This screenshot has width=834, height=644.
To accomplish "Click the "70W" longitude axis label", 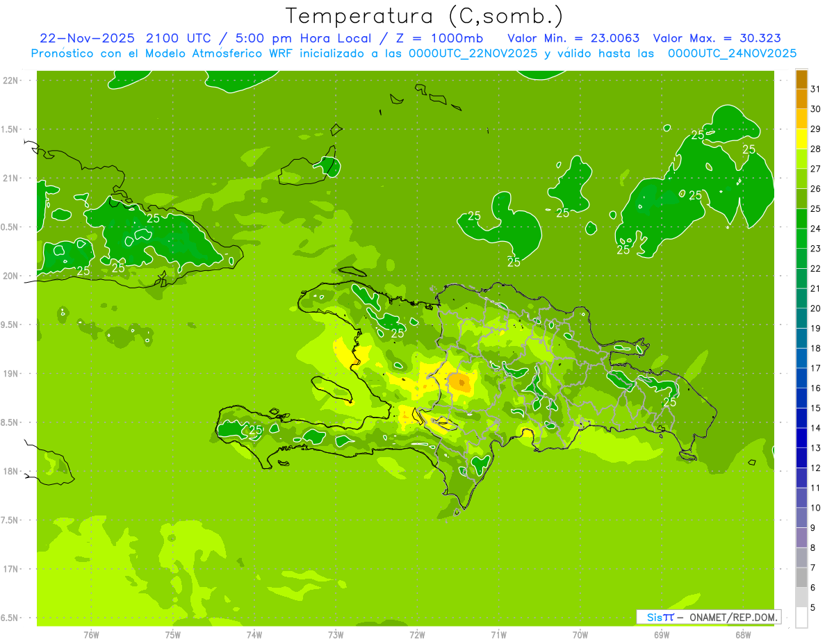I will 580,635.
